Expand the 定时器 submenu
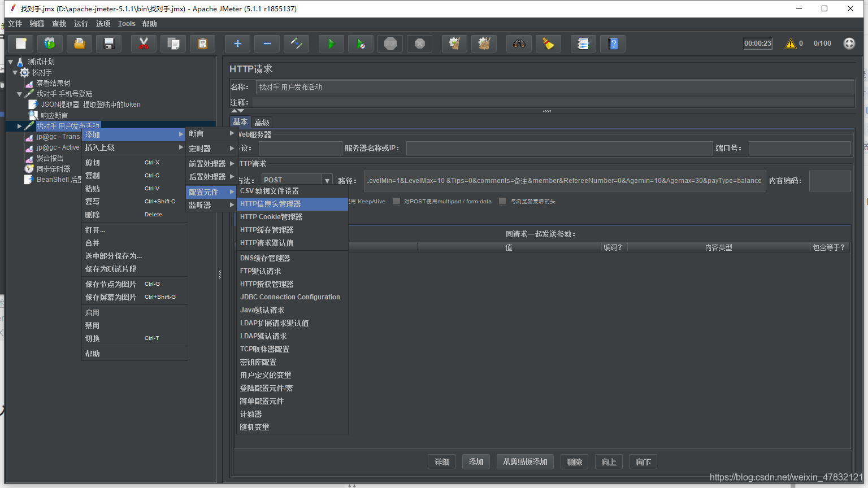 click(x=211, y=149)
